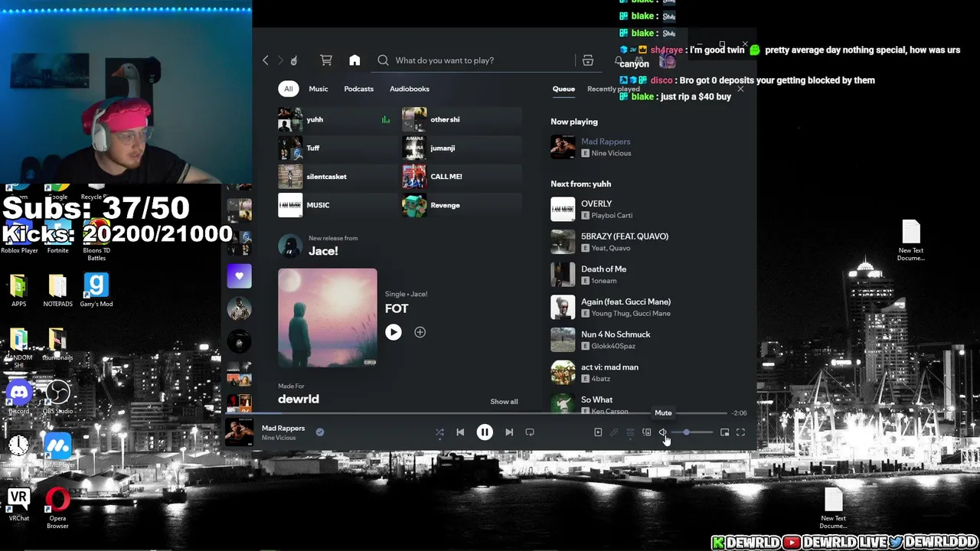The height and width of the screenshot is (551, 980).
Task: Select the Audiobooks filter chip
Action: (x=410, y=89)
